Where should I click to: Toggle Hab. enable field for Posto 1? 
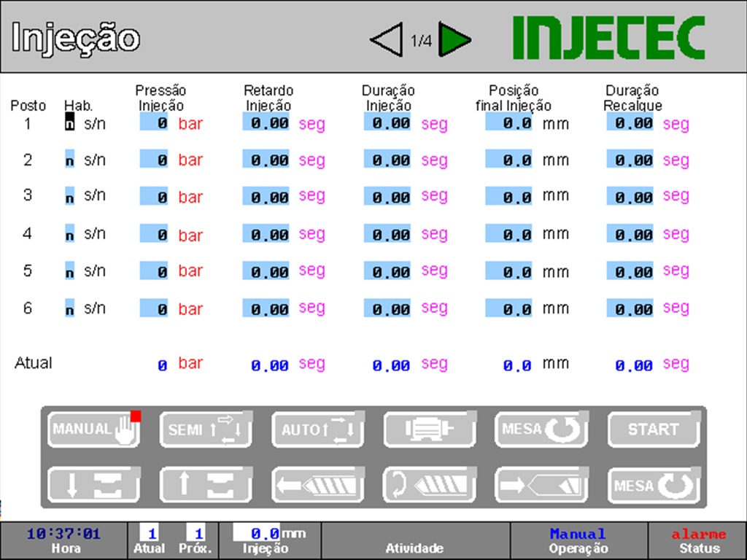click(x=69, y=123)
